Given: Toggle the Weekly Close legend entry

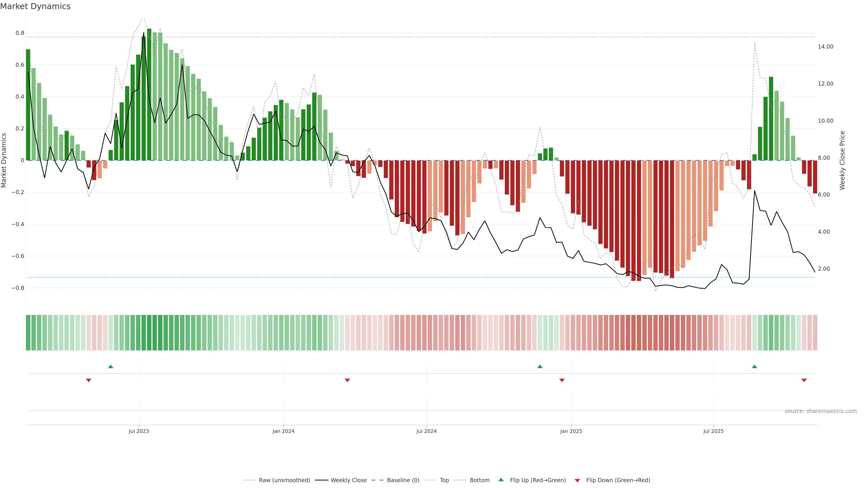Looking at the screenshot, I should click(348, 480).
